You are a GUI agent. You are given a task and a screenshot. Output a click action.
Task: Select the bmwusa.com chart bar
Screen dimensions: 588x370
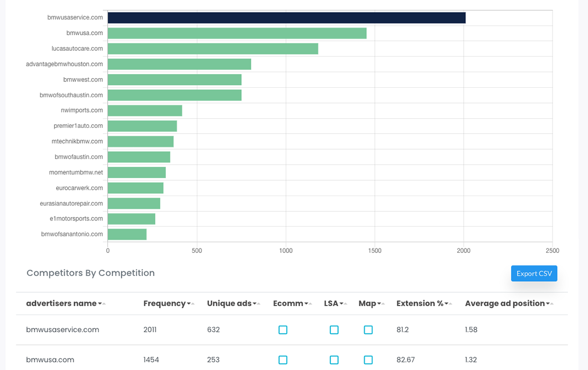click(237, 33)
